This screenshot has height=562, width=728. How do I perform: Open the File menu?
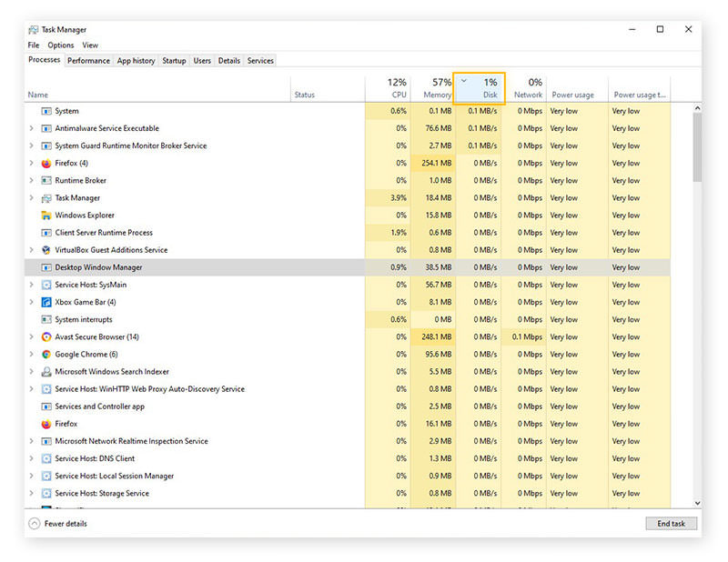(x=34, y=45)
